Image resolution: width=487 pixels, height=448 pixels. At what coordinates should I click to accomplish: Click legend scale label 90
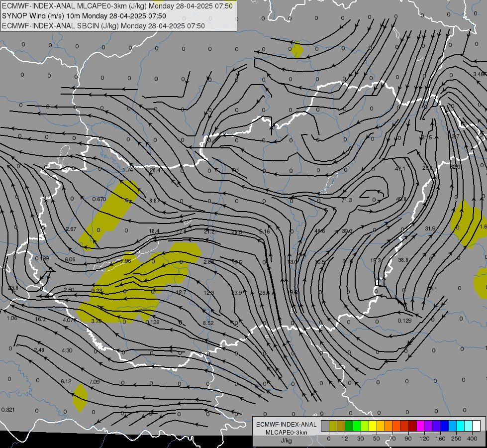[x=408, y=439]
